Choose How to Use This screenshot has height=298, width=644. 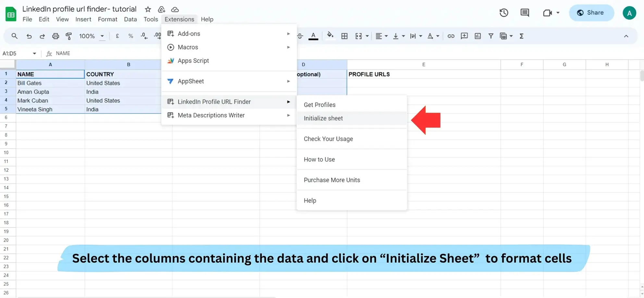(352, 160)
